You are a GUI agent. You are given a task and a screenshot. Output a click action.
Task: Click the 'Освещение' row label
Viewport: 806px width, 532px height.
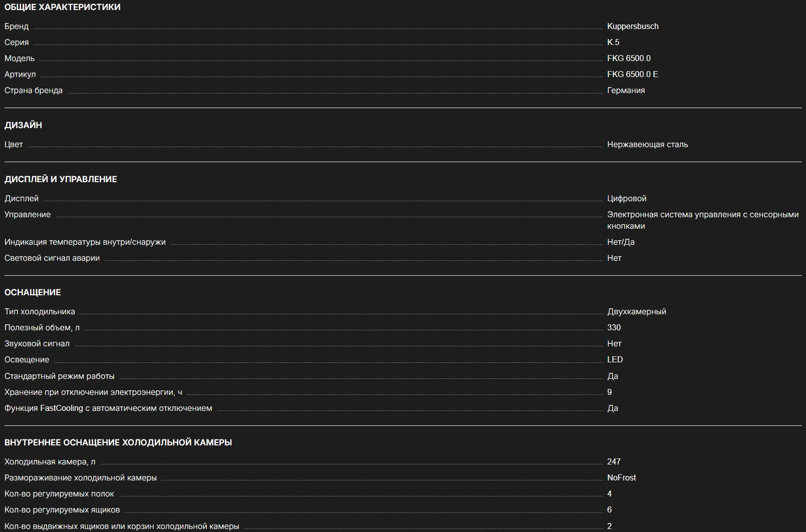pos(27,359)
